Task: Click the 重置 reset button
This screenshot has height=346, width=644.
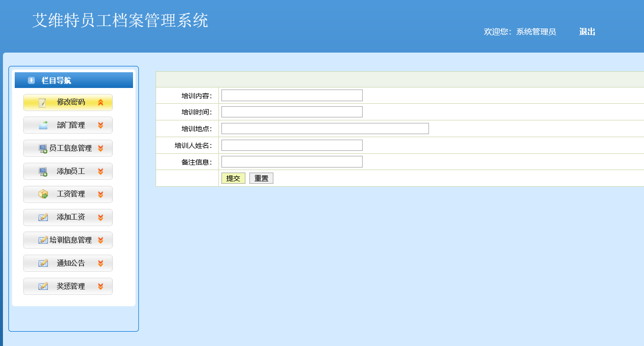Action: click(261, 178)
